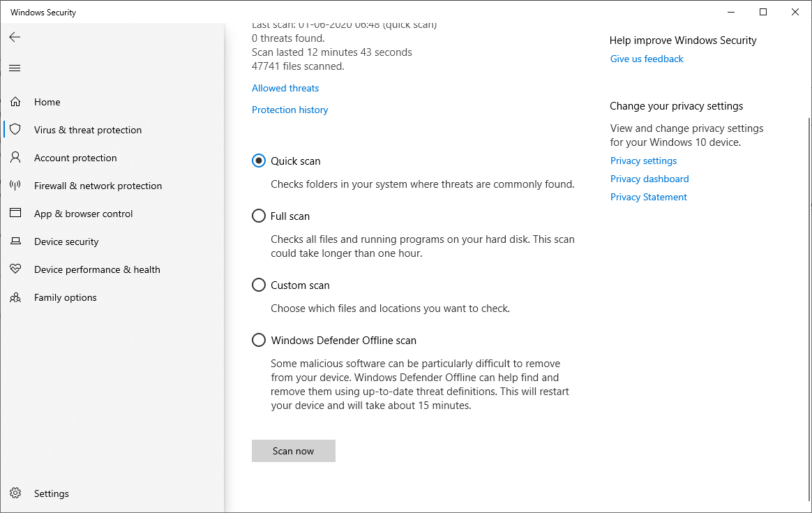Open the hamburger navigation menu icon

15,68
